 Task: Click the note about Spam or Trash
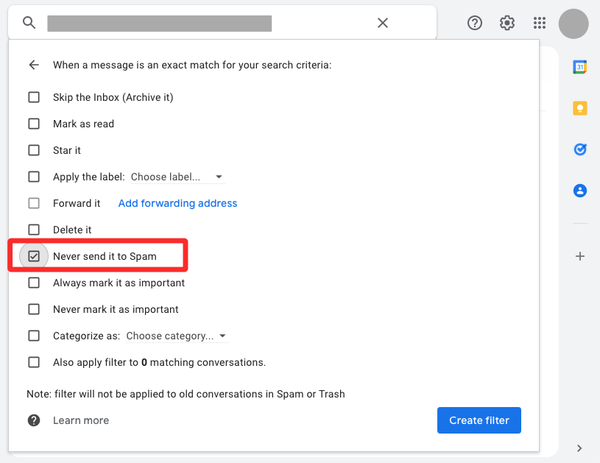[x=186, y=394]
